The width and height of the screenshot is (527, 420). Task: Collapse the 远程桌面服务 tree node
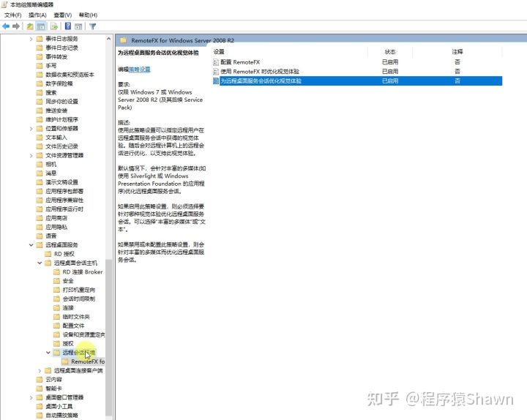click(x=31, y=245)
